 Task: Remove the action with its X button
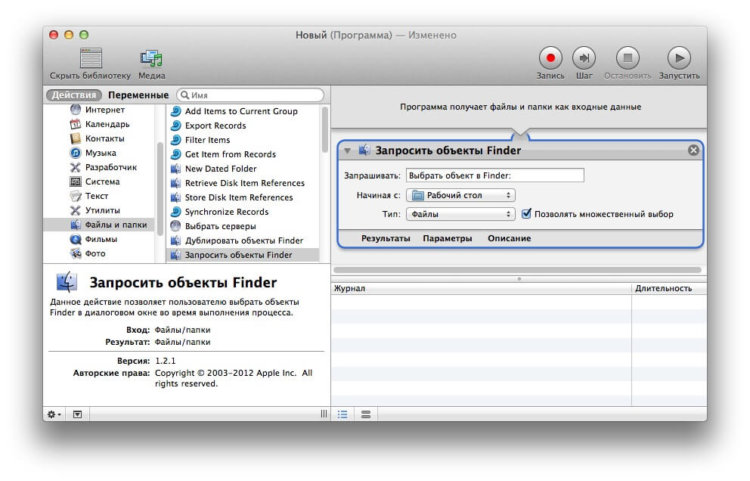pyautogui.click(x=693, y=150)
